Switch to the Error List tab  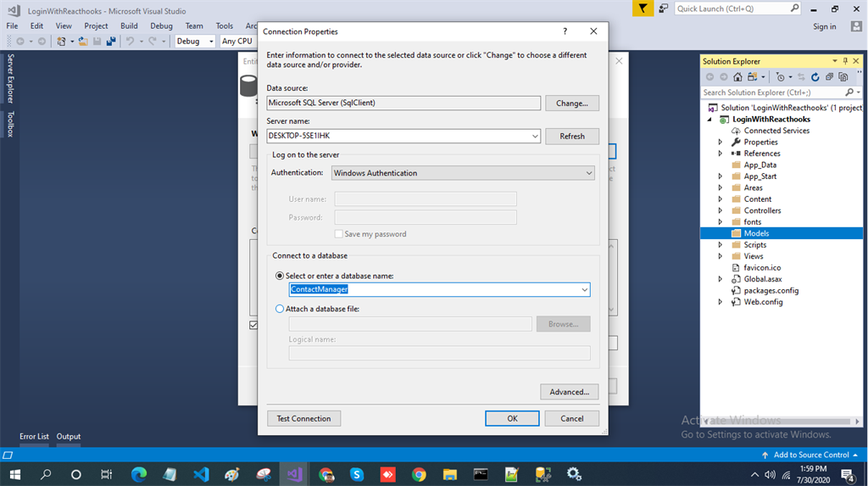(34, 437)
